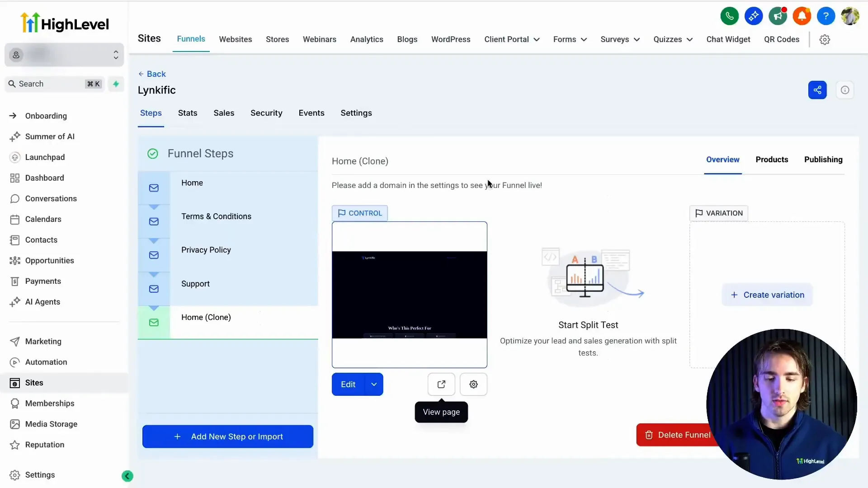Viewport: 868px width, 488px height.
Task: Open the blue help question mark
Action: point(826,16)
